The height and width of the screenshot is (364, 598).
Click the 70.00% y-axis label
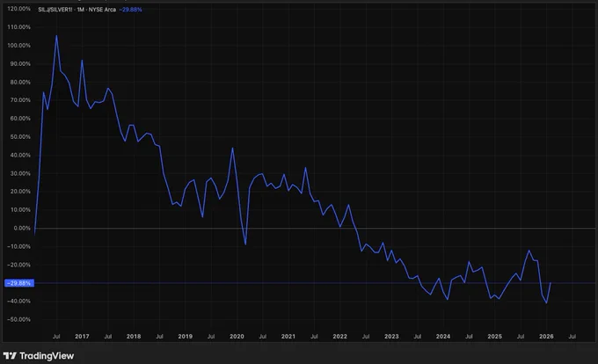[20, 100]
